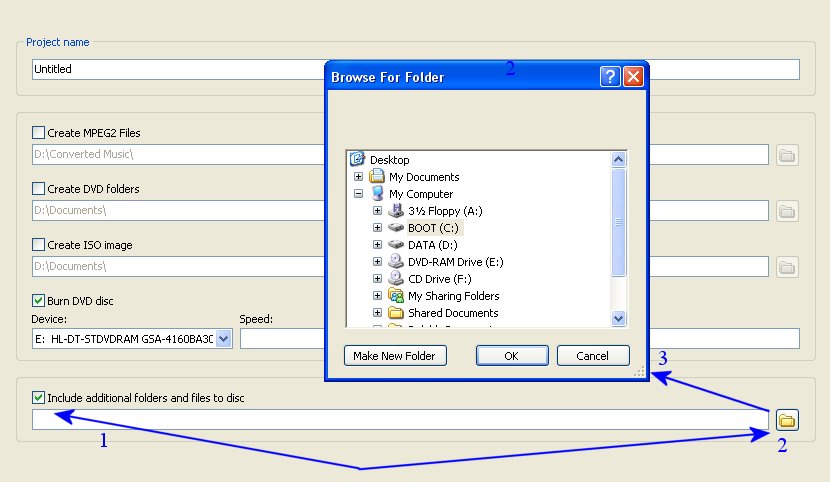830x482 pixels.
Task: Click the My Computer icon in tree
Action: tap(377, 193)
